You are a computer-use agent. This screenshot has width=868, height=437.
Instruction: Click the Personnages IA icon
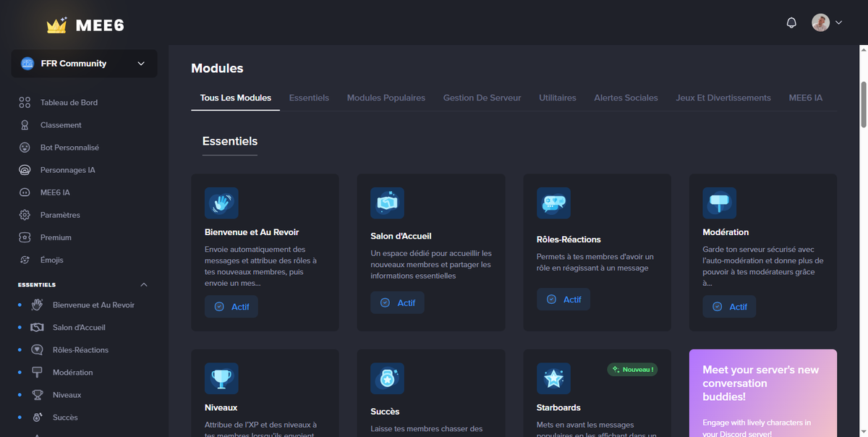(x=25, y=170)
